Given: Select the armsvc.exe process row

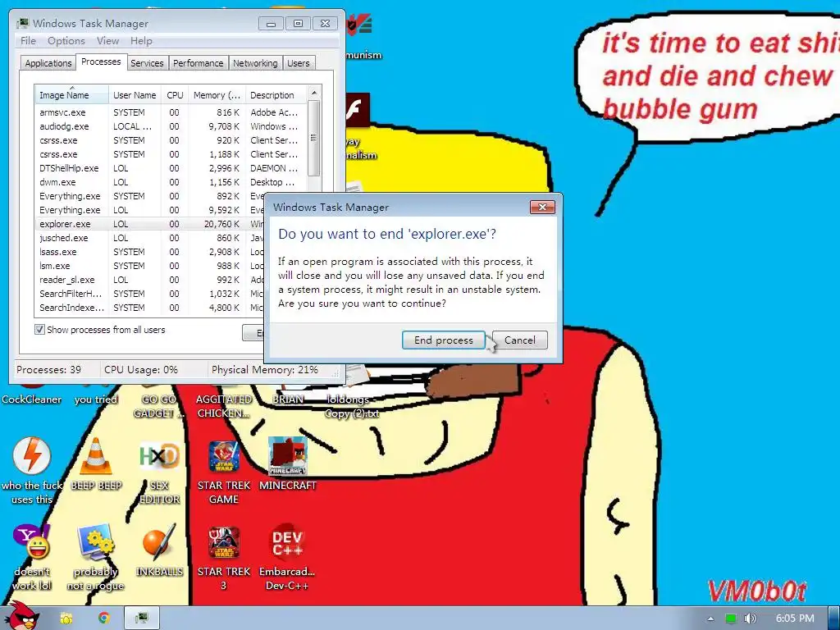Looking at the screenshot, I should (x=171, y=112).
